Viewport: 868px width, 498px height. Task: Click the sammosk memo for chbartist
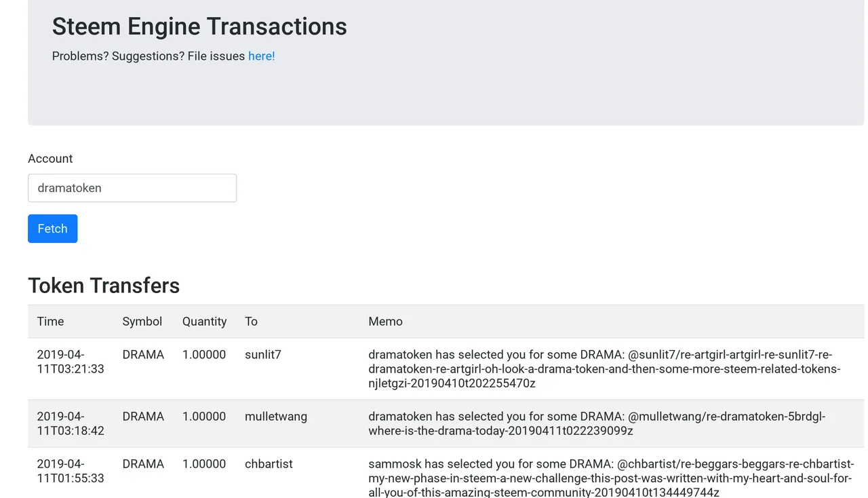tap(611, 478)
